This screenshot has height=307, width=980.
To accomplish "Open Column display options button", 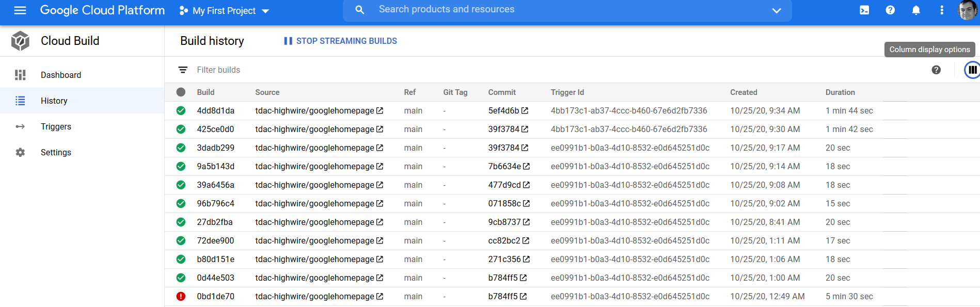I will (972, 70).
